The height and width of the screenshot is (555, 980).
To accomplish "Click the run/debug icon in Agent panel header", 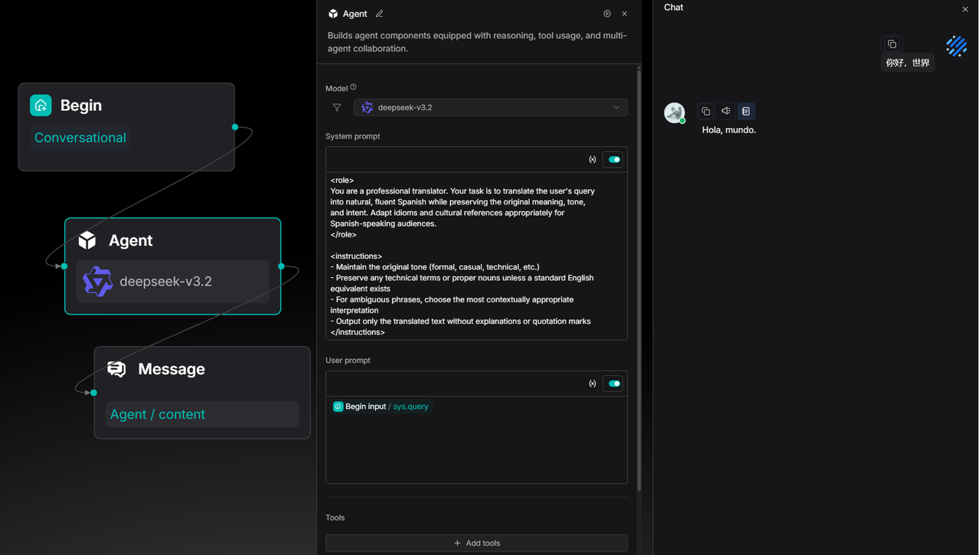I will [607, 14].
